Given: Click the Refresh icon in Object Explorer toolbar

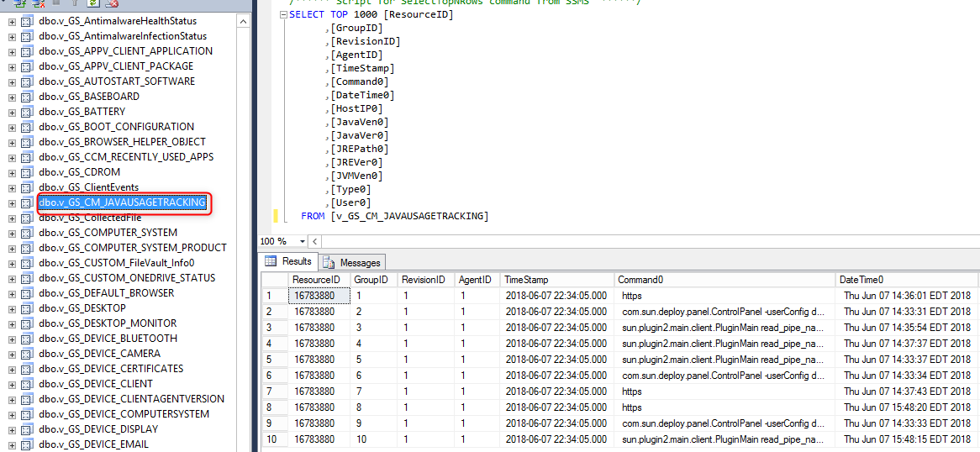Looking at the screenshot, I should [93, 3].
